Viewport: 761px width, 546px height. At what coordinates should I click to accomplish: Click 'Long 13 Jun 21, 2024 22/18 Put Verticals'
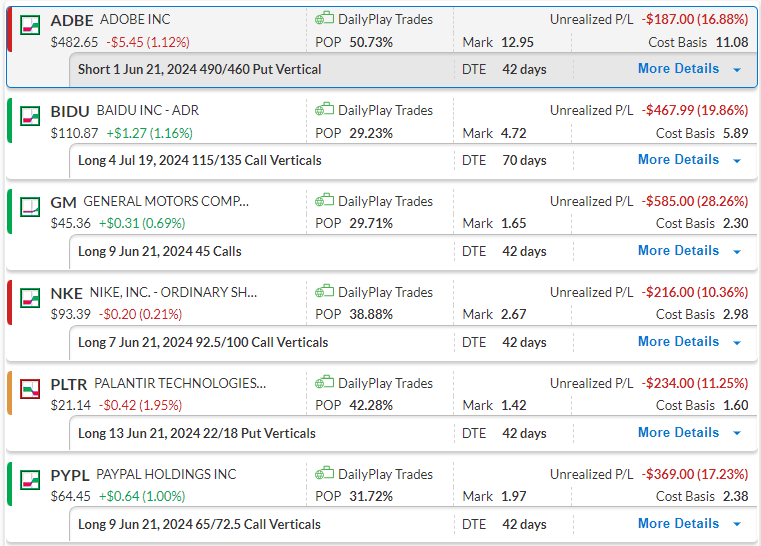click(x=197, y=433)
